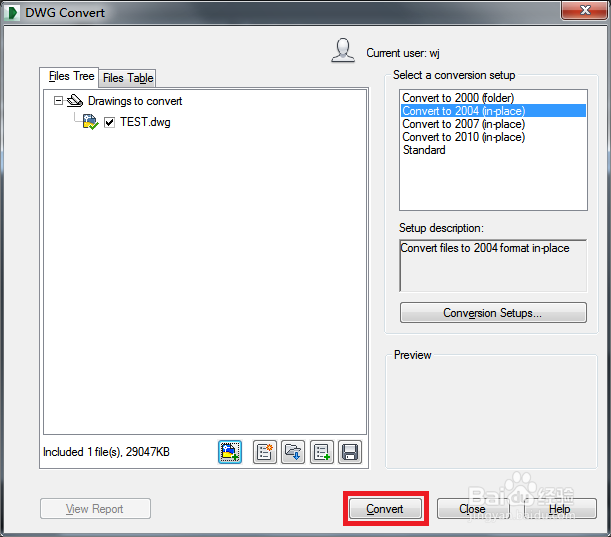Click the TEST.dwg drawing file icon
Screen dimensions: 611x537
(x=90, y=122)
